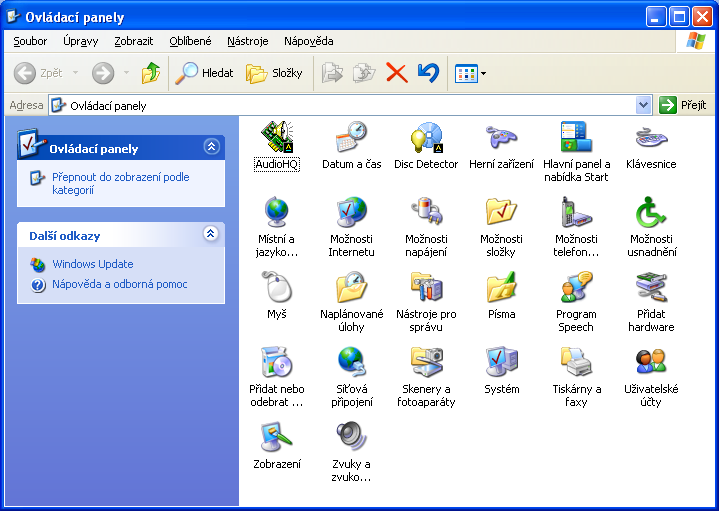Viewport: 719px width, 511px height.
Task: Click the Move To folder toolbar icon
Action: [x=332, y=73]
